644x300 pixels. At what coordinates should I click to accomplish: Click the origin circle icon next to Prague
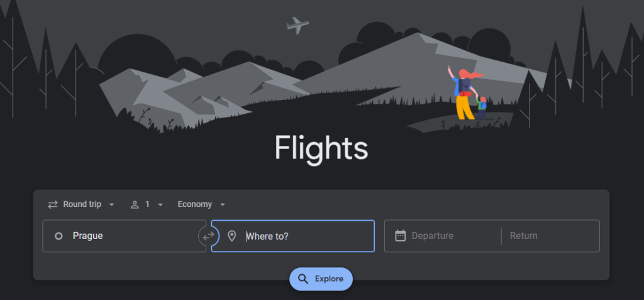[x=58, y=236]
